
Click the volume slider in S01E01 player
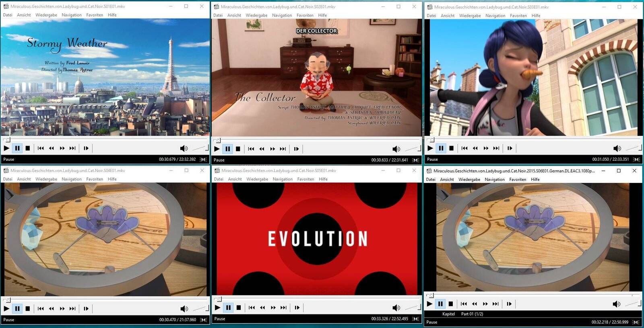(200, 148)
